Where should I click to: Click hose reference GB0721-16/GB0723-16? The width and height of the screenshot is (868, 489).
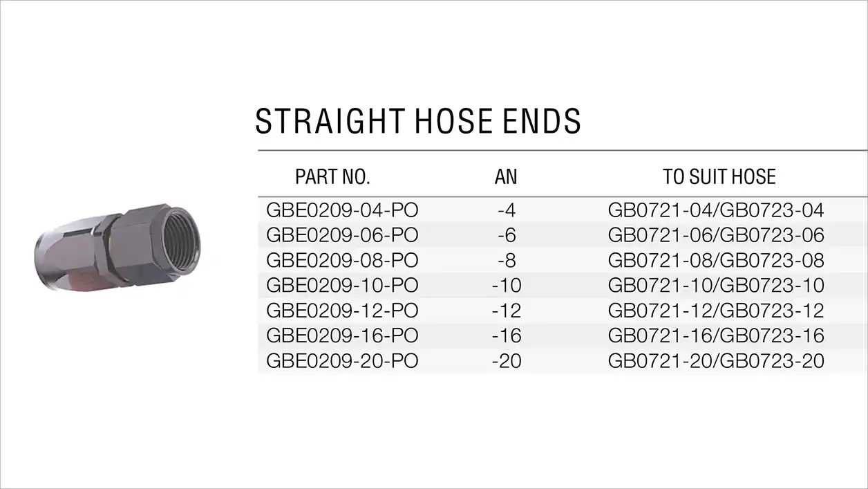point(717,335)
